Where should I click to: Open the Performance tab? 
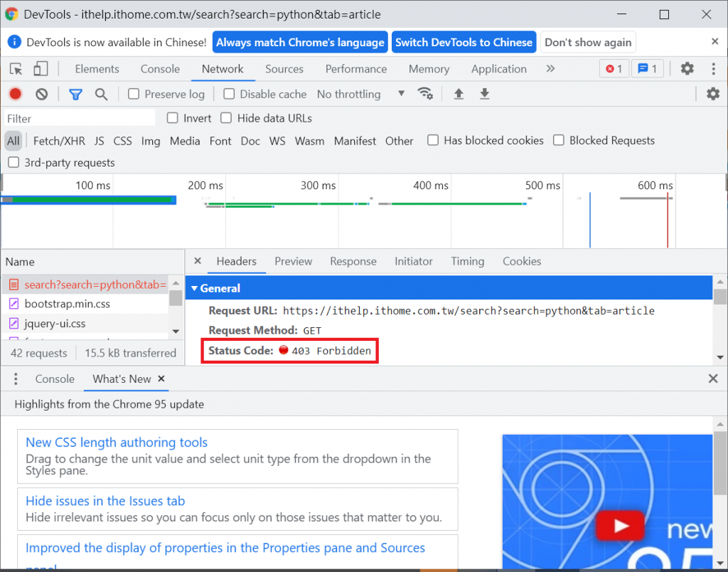tap(356, 69)
